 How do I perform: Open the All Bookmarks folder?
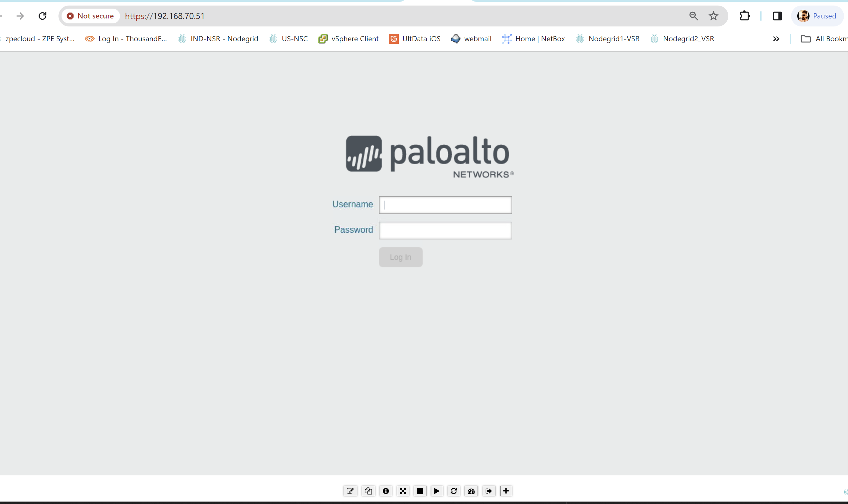(x=824, y=39)
